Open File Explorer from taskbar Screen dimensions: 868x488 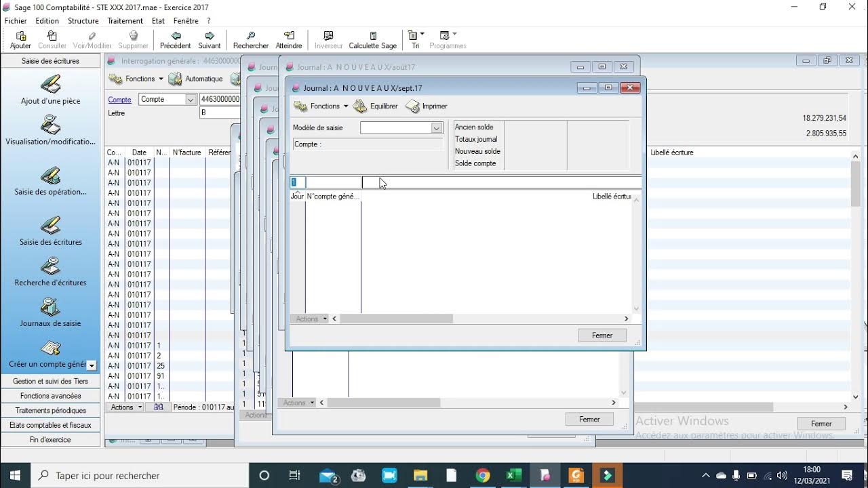coord(420,475)
